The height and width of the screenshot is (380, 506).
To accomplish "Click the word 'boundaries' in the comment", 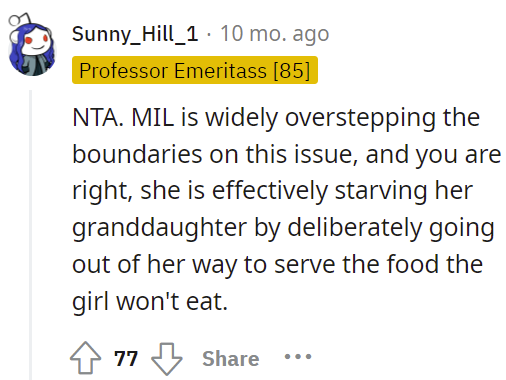I will [137, 154].
